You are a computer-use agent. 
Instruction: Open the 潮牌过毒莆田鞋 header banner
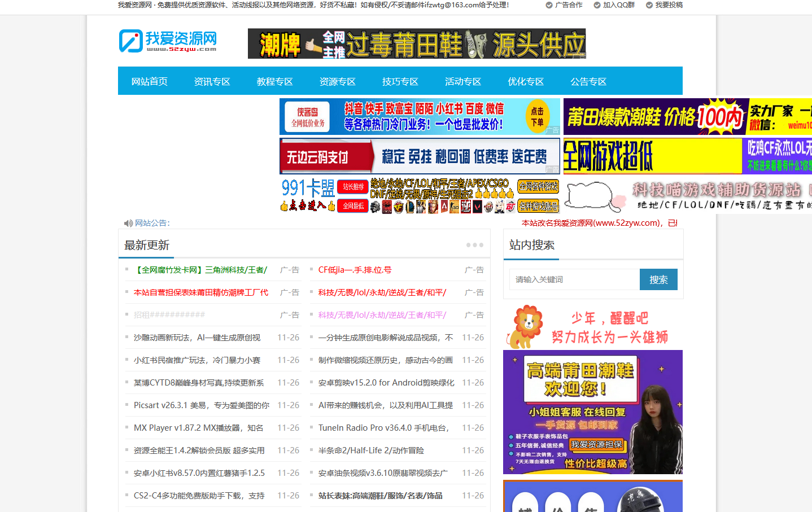(417, 43)
